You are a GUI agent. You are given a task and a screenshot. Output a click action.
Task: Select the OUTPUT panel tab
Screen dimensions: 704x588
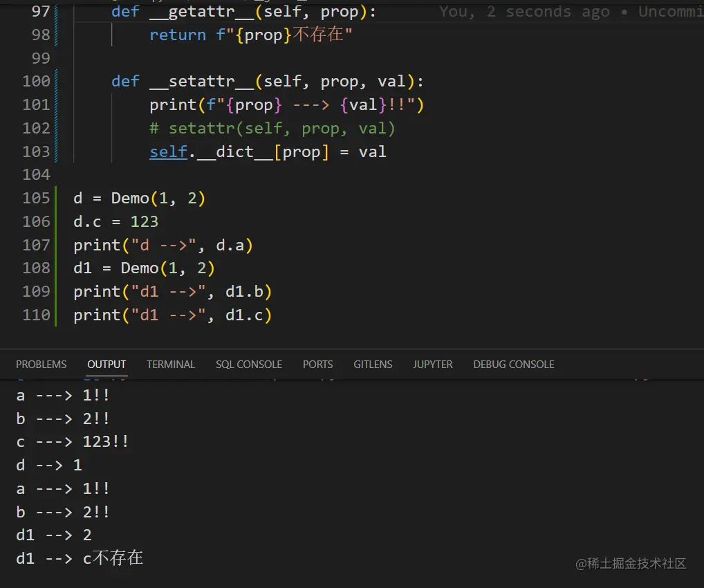(107, 365)
